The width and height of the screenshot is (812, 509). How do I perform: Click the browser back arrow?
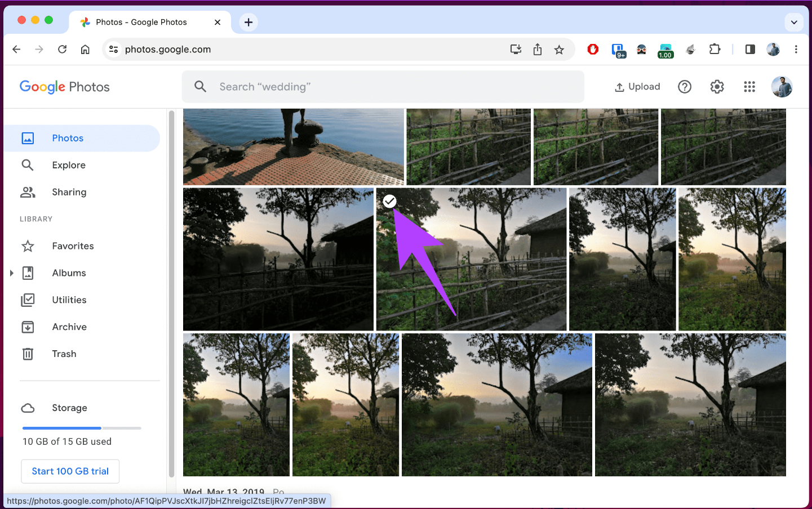click(16, 50)
